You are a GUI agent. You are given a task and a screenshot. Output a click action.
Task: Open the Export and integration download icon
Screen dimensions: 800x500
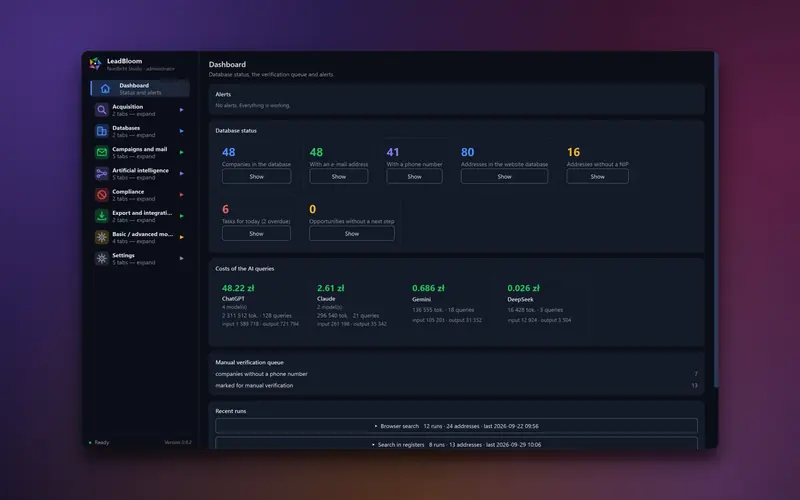(x=102, y=216)
